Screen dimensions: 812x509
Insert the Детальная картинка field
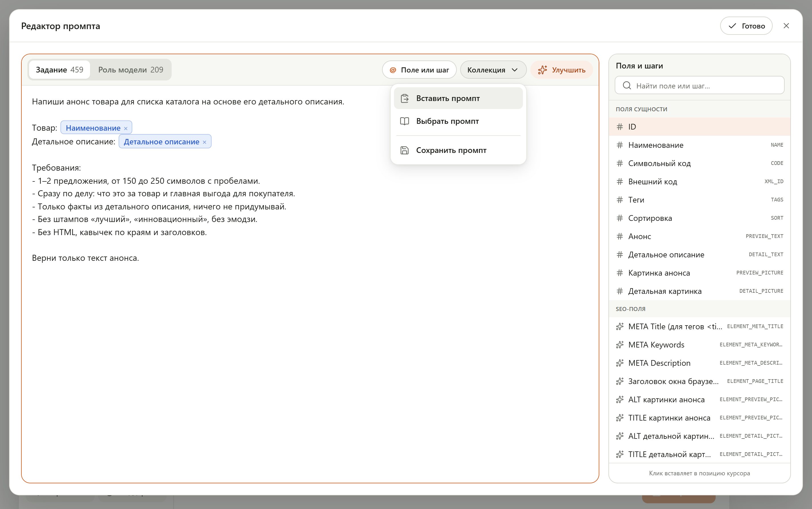click(x=699, y=291)
